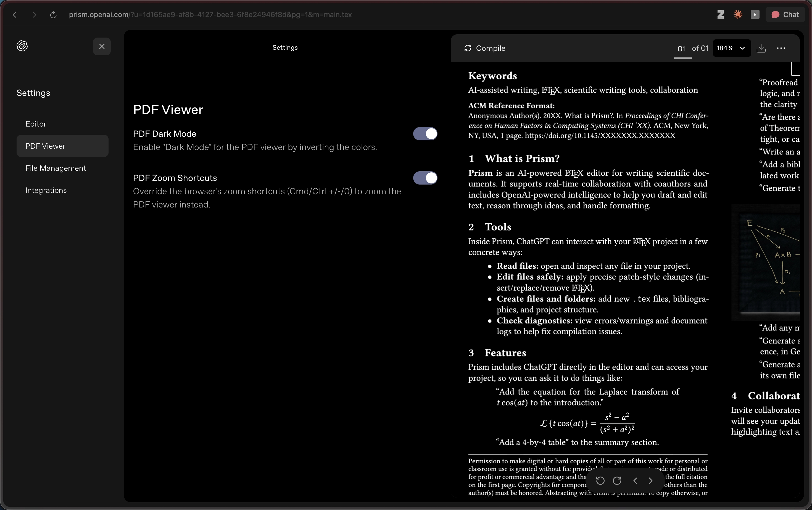Open the Editor settings section
This screenshot has height=510, width=812.
[36, 124]
